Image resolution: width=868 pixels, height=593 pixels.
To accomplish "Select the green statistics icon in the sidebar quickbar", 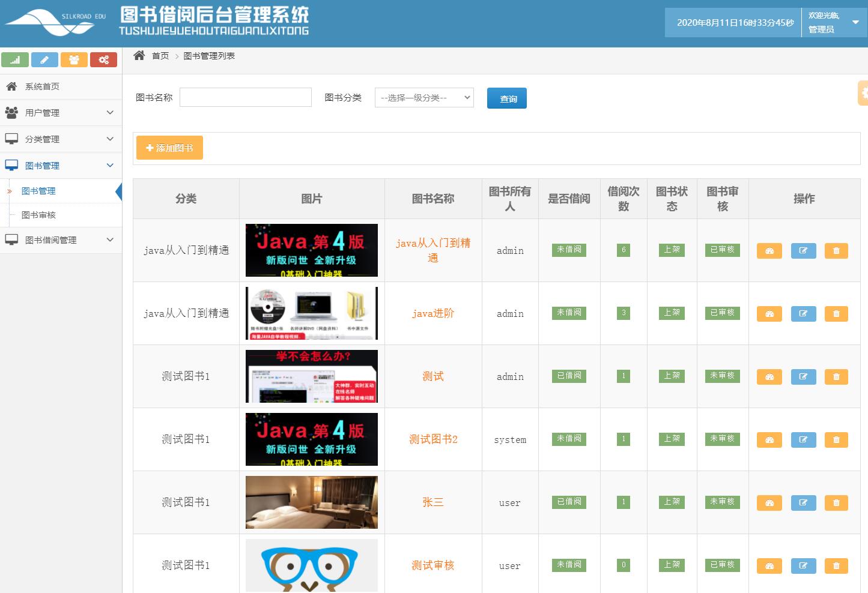I will tap(15, 59).
